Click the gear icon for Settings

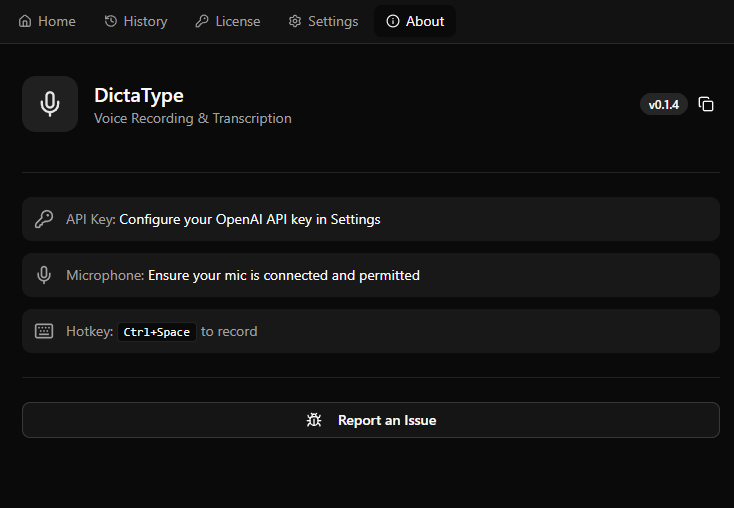point(295,21)
